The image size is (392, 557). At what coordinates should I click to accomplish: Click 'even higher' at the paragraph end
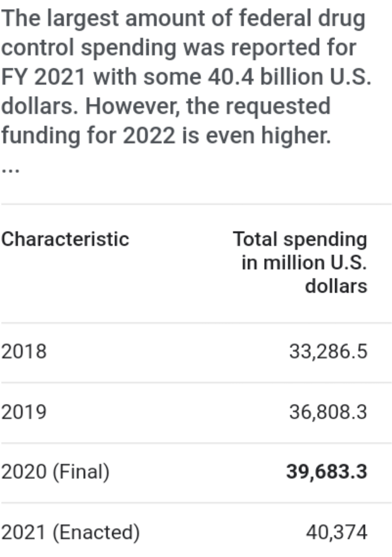tap(268, 135)
